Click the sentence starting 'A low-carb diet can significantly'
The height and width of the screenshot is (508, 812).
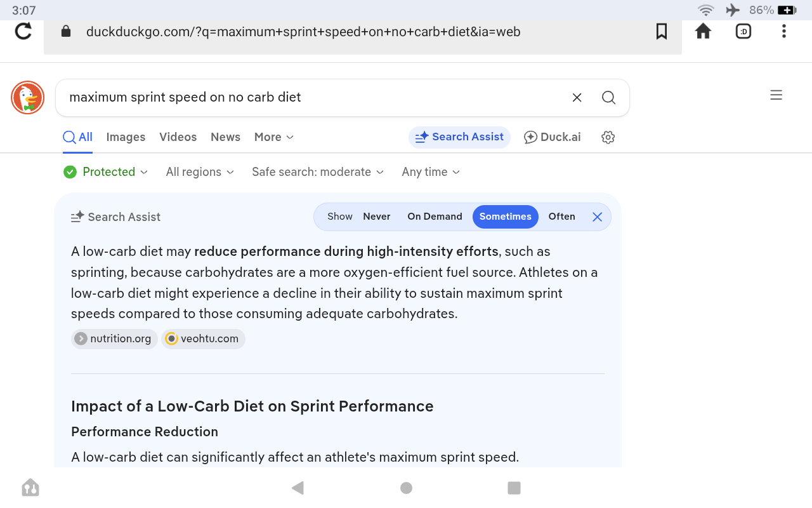pos(295,457)
